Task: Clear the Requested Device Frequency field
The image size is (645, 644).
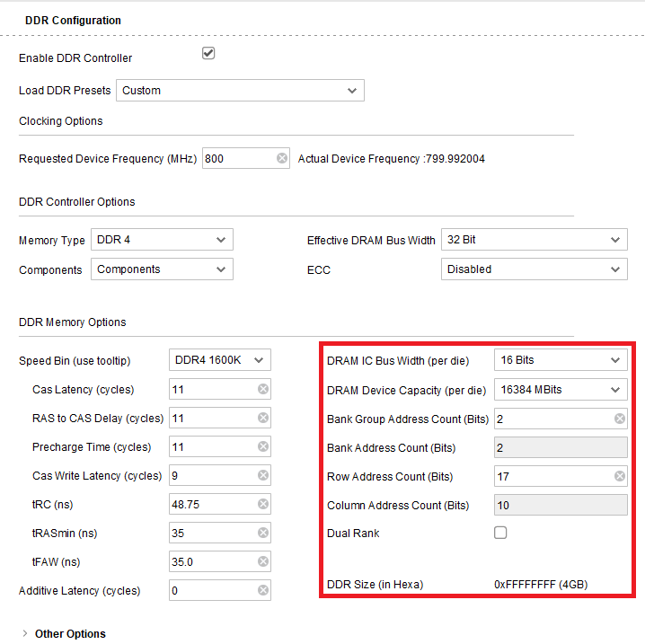Action: pyautogui.click(x=282, y=158)
